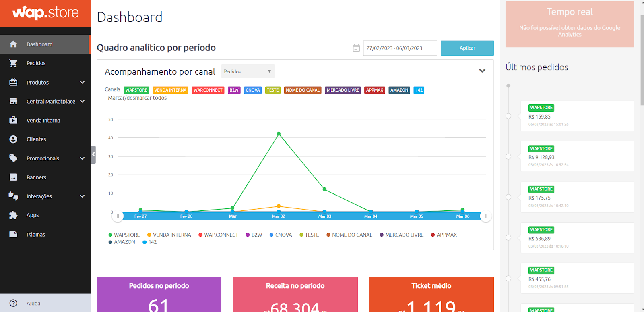The height and width of the screenshot is (312, 644).
Task: Click the Promocionais tag icon
Action: click(x=13, y=158)
